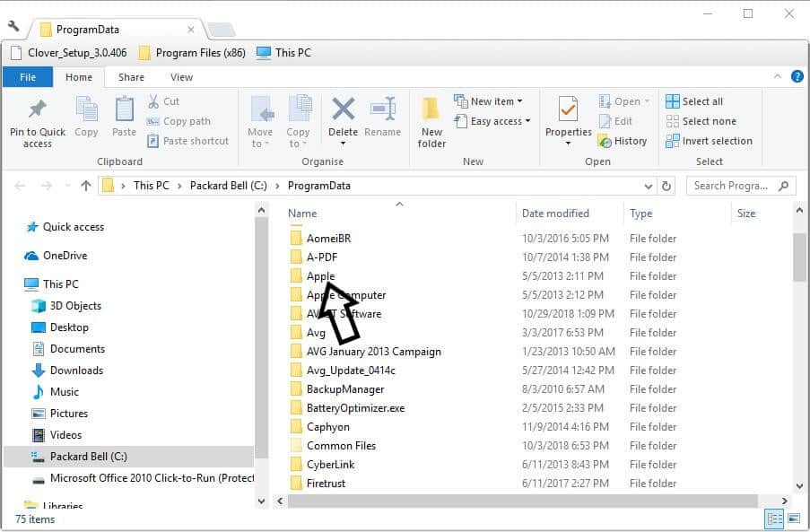Open Clover wrench settings icon
Image resolution: width=810 pixels, height=532 pixels.
click(13, 26)
